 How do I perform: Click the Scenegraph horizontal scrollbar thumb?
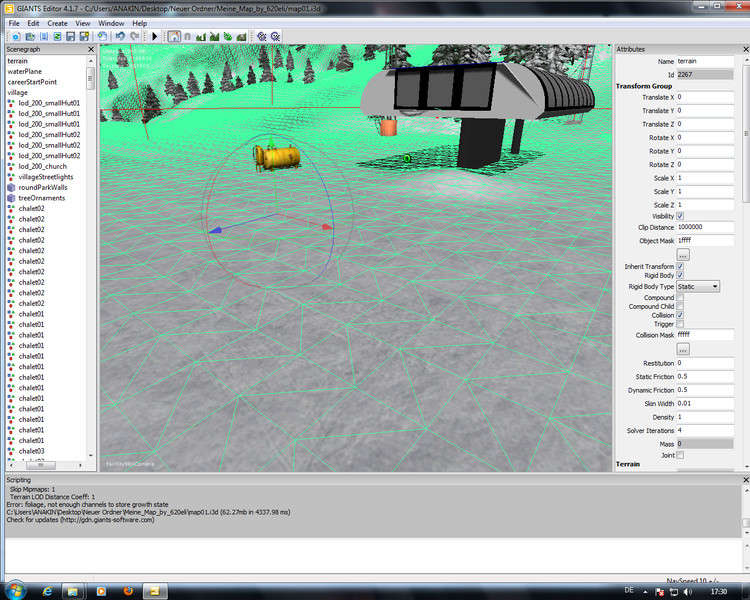41,465
